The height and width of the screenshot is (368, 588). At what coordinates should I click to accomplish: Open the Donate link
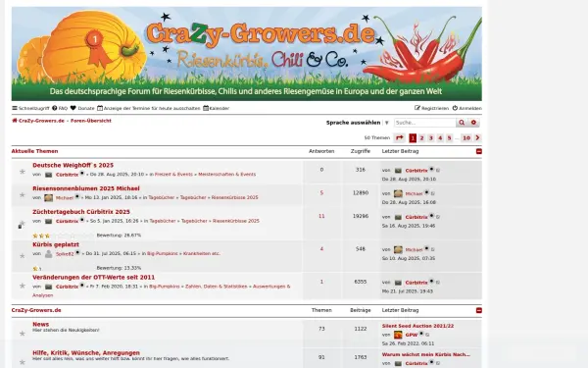pos(82,108)
